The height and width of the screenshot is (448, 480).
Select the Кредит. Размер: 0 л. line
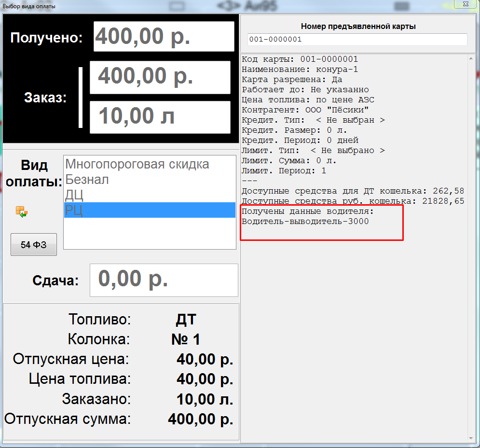coord(294,130)
